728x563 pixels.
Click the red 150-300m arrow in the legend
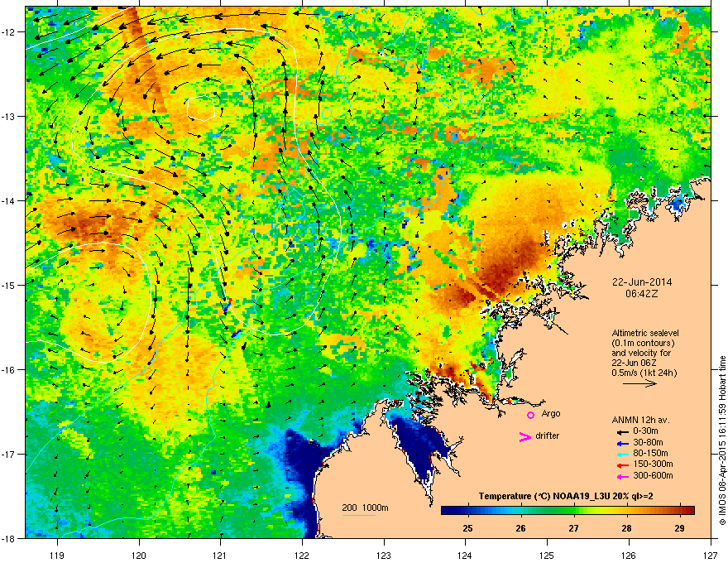(x=622, y=465)
